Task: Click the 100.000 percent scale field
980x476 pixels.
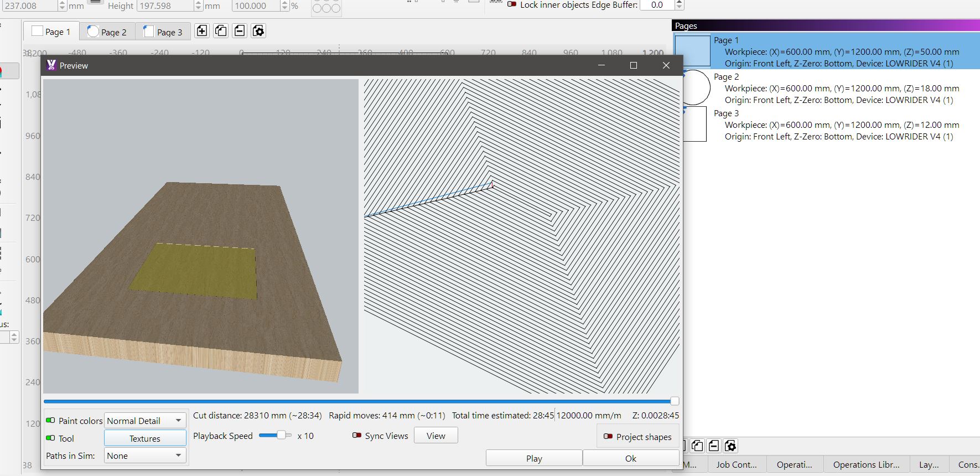Action: click(x=256, y=6)
